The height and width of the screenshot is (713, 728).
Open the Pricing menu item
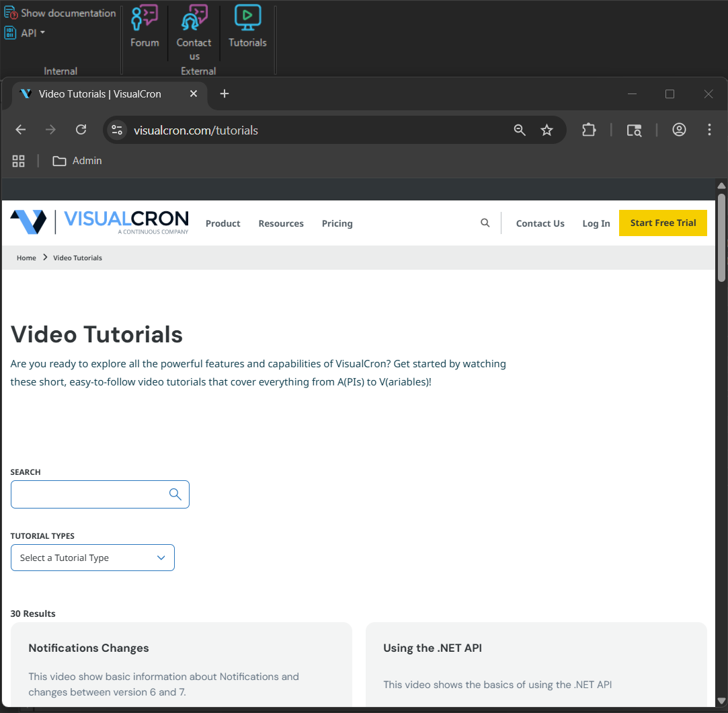[337, 223]
